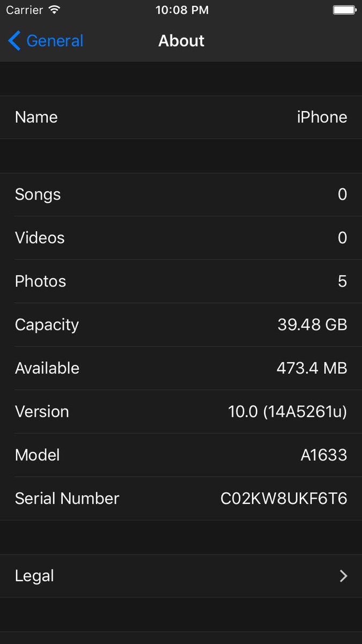Tap the Wi-Fi status icon
Screen dimensions: 362x644
pyautogui.click(x=54, y=10)
